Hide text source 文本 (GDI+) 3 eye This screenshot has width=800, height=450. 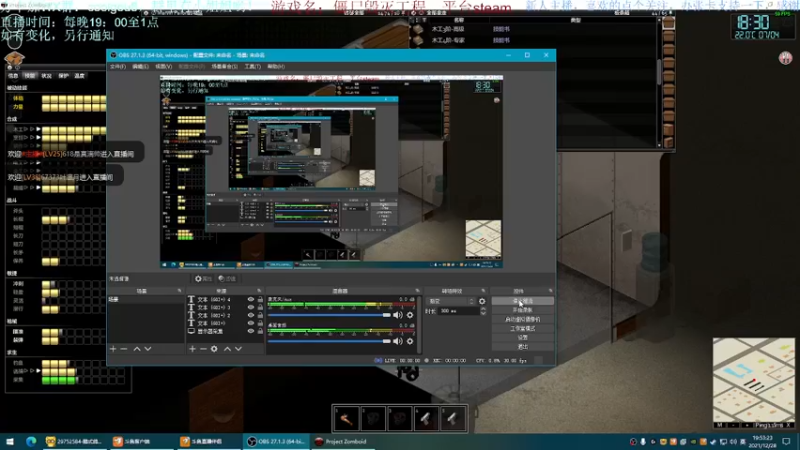tap(251, 308)
